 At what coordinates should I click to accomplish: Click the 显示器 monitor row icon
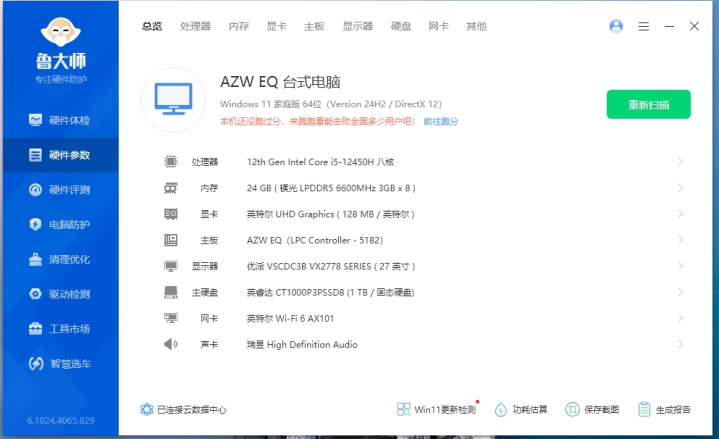point(171,266)
